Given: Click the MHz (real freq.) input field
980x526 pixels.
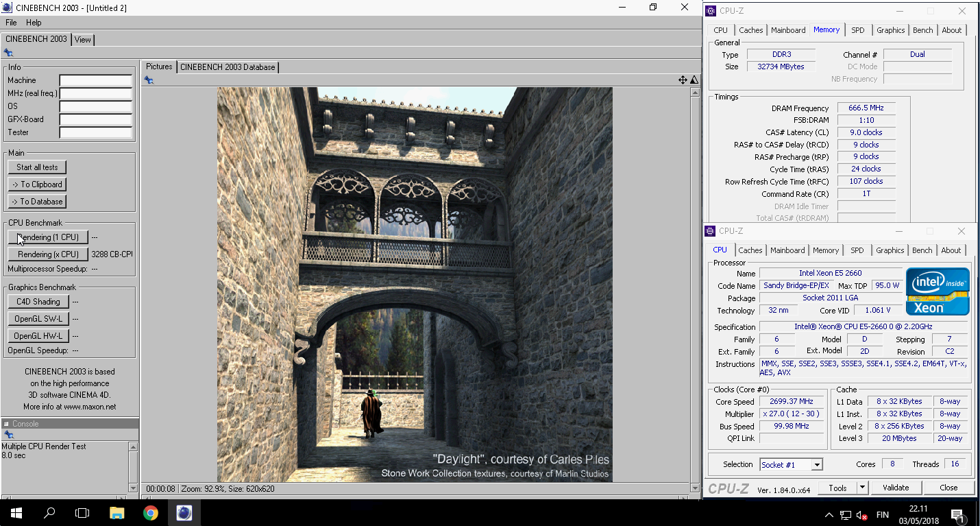Looking at the screenshot, I should pyautogui.click(x=96, y=93).
